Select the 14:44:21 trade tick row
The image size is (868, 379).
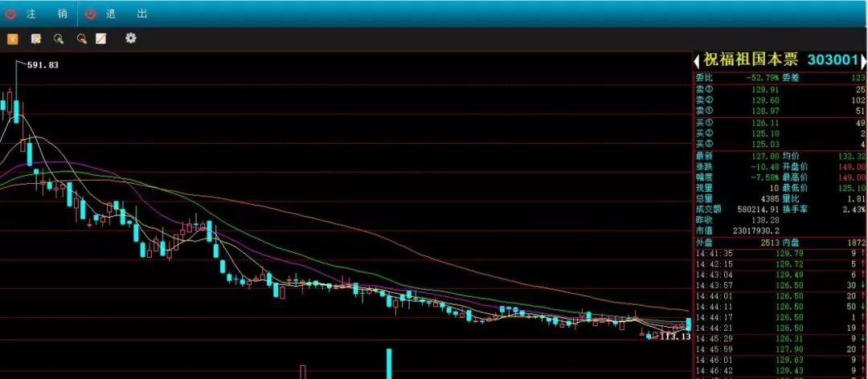pyautogui.click(x=780, y=328)
